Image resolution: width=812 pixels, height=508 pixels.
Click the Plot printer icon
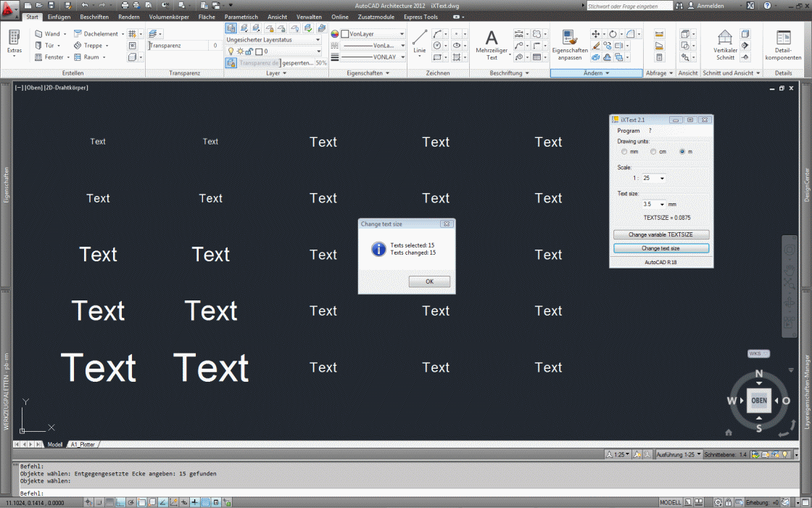click(x=124, y=5)
